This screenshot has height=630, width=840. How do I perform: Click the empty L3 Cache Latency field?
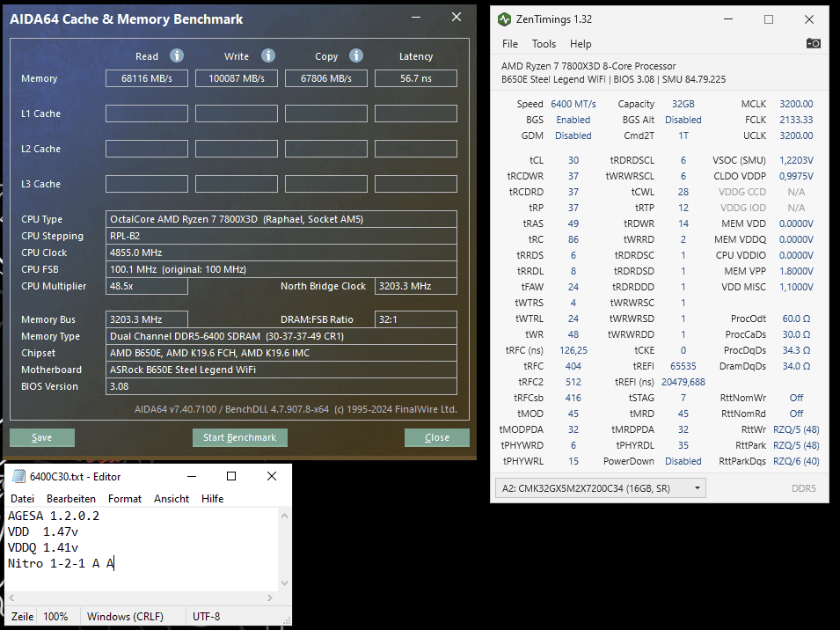[416, 184]
